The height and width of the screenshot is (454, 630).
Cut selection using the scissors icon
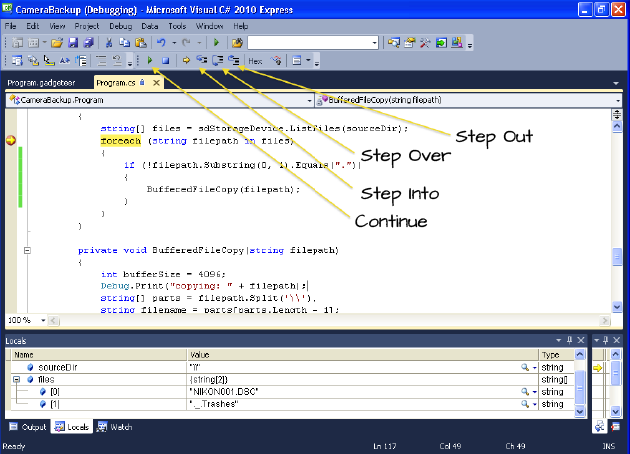[x=109, y=43]
